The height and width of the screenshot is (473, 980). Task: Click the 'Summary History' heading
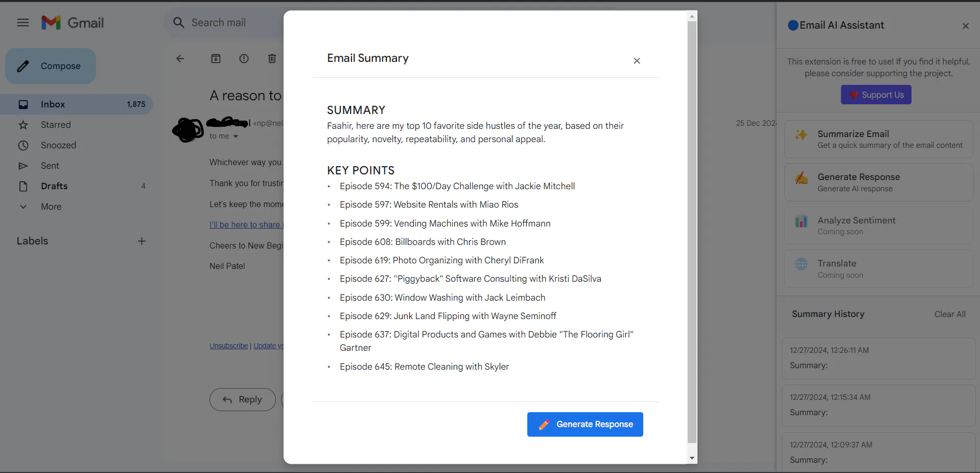coord(828,314)
